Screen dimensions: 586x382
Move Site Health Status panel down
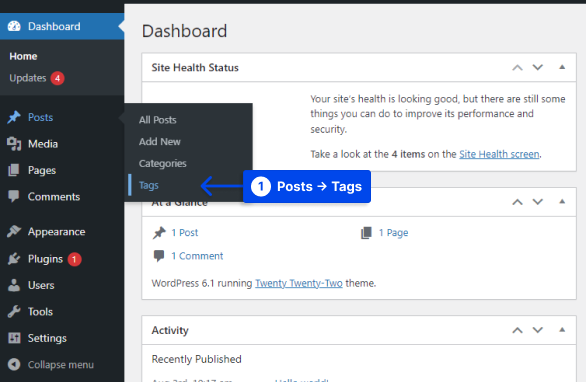[x=538, y=68]
